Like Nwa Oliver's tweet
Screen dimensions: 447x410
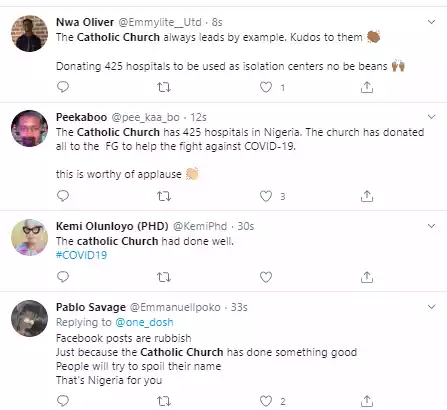click(x=266, y=87)
